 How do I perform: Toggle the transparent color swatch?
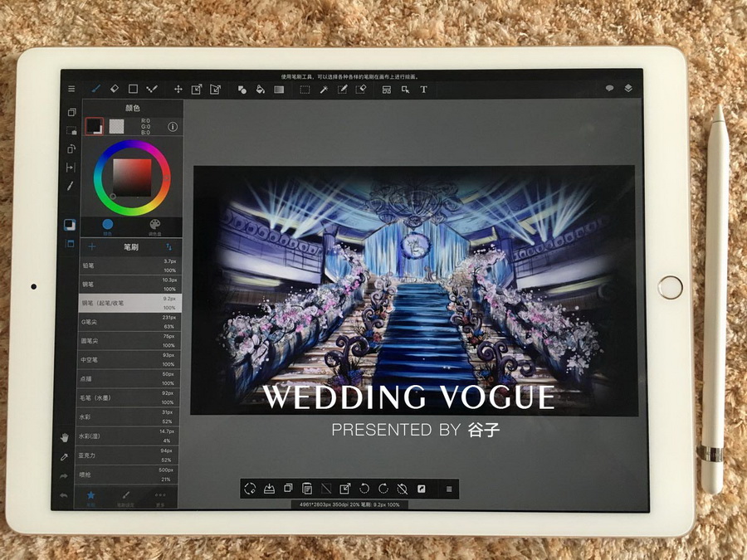[x=117, y=126]
